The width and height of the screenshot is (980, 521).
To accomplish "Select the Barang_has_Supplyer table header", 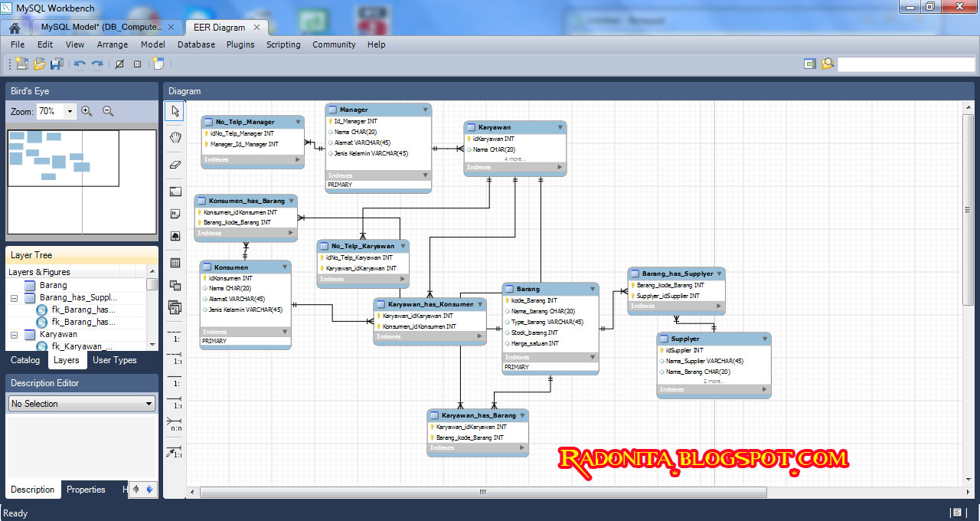I will click(676, 274).
